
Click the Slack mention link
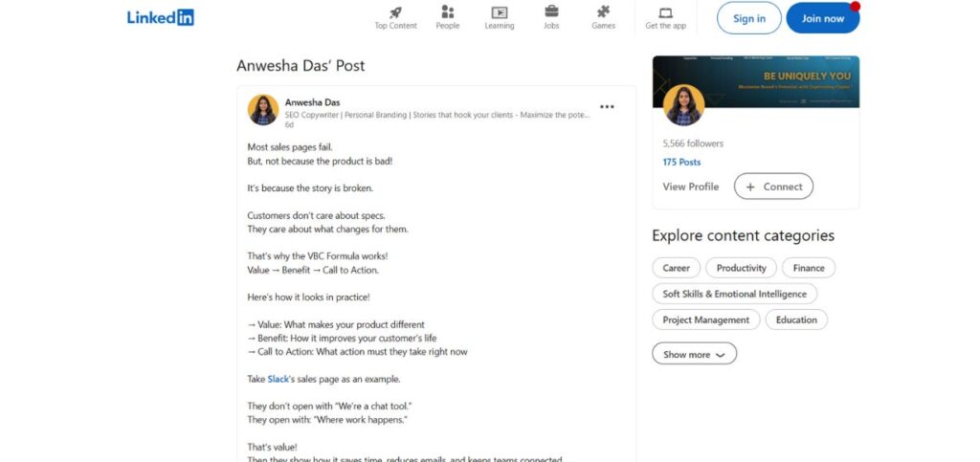(278, 379)
